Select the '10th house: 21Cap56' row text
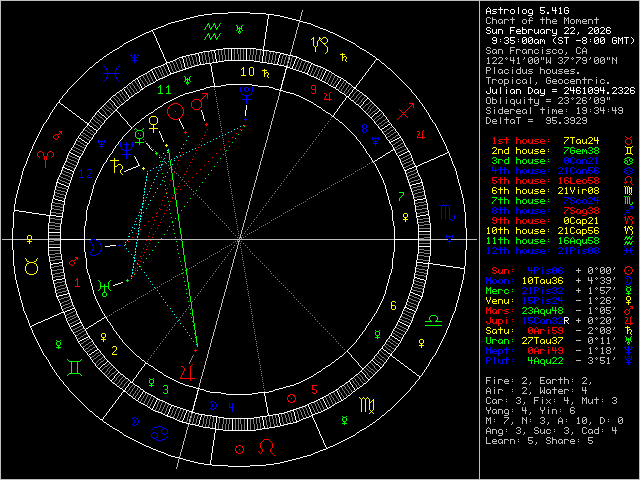The height and width of the screenshot is (480, 640). point(542,231)
